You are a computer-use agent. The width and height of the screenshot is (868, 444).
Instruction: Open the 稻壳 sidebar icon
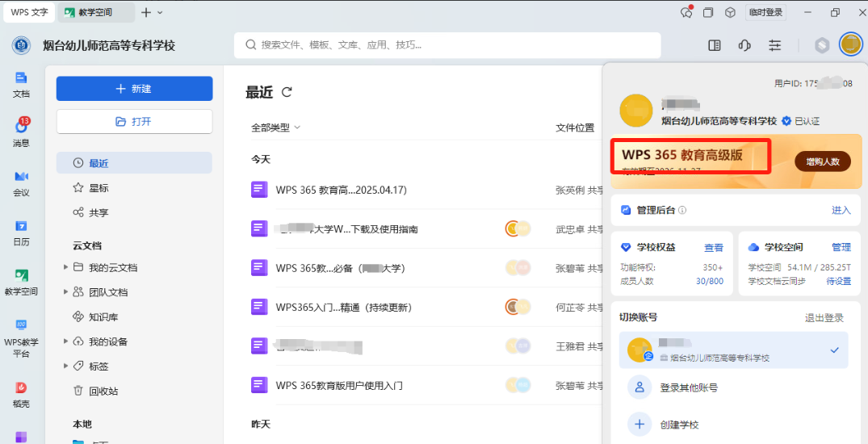pos(21,393)
